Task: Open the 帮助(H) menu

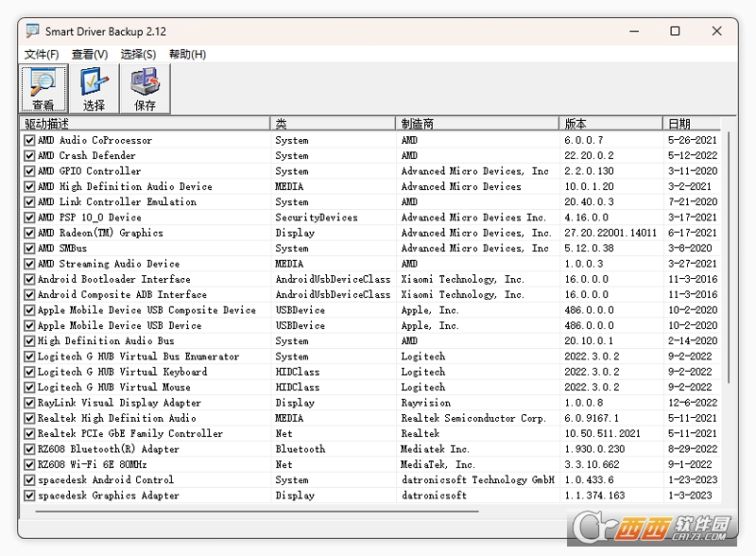Action: click(x=187, y=54)
